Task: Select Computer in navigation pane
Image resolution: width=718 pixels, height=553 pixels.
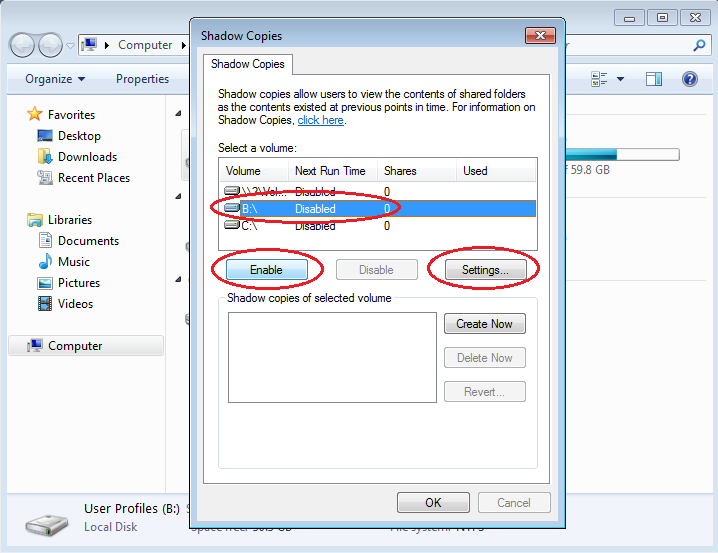Action: click(x=86, y=346)
